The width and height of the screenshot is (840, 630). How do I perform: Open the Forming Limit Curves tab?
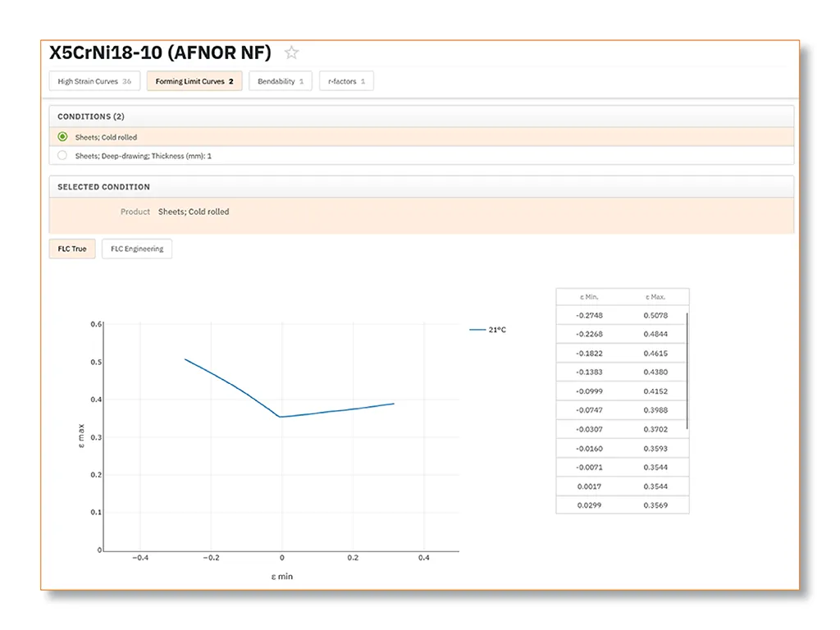coord(194,81)
